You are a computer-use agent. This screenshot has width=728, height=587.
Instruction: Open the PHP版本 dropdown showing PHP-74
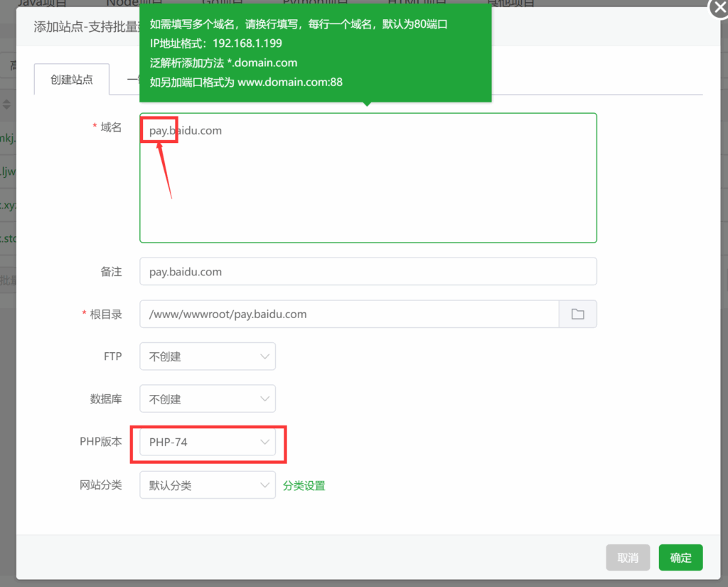[x=207, y=444]
